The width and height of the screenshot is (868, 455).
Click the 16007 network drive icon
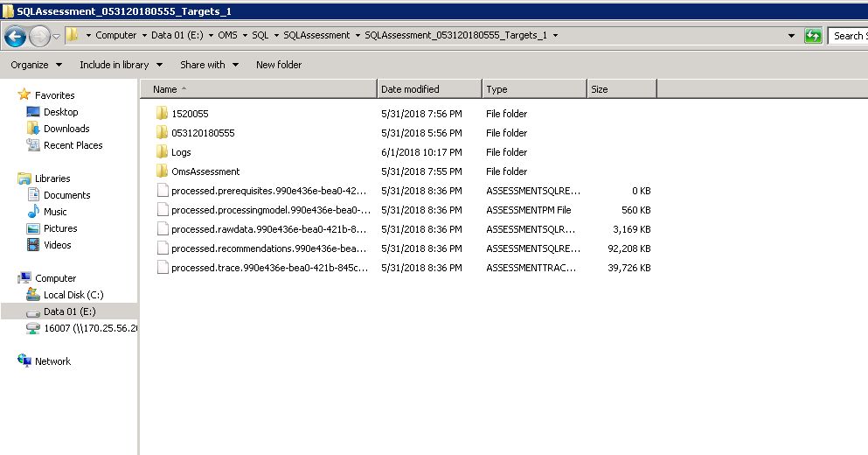point(33,328)
